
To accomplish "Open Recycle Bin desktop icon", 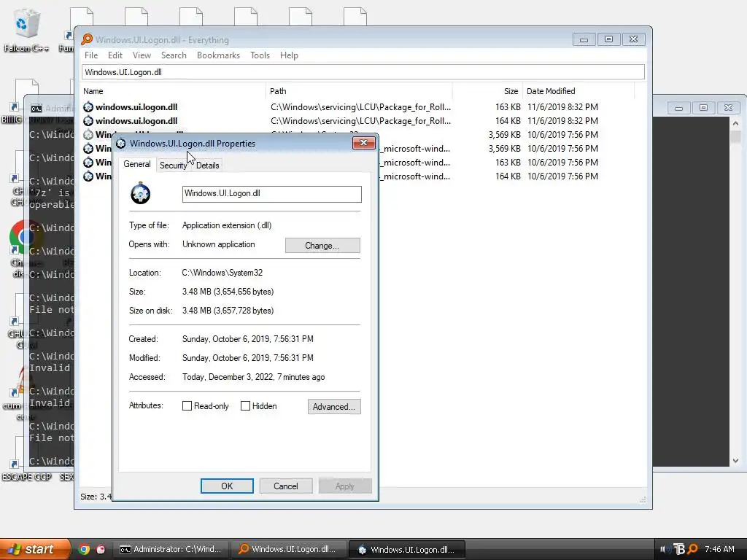I will (x=26, y=24).
